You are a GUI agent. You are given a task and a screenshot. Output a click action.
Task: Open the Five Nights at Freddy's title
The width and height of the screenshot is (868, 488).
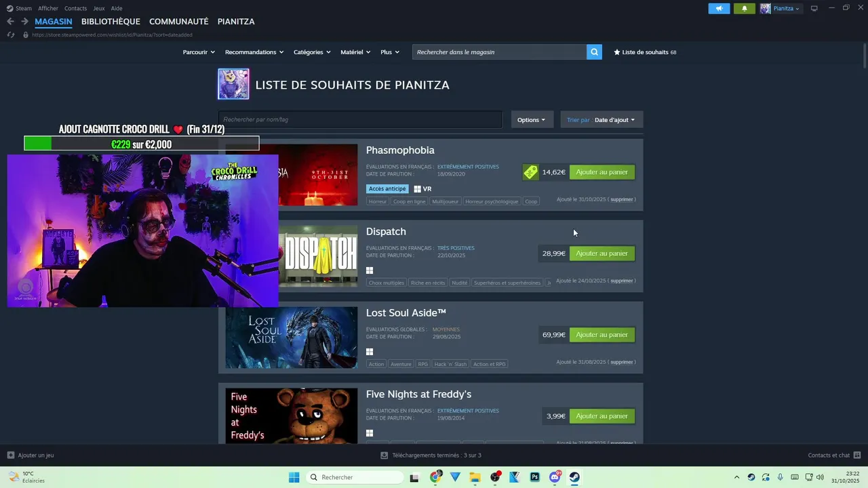coord(418,394)
